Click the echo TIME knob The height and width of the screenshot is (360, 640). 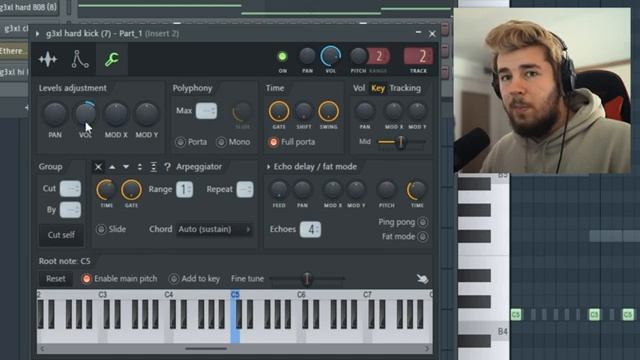pyautogui.click(x=416, y=190)
